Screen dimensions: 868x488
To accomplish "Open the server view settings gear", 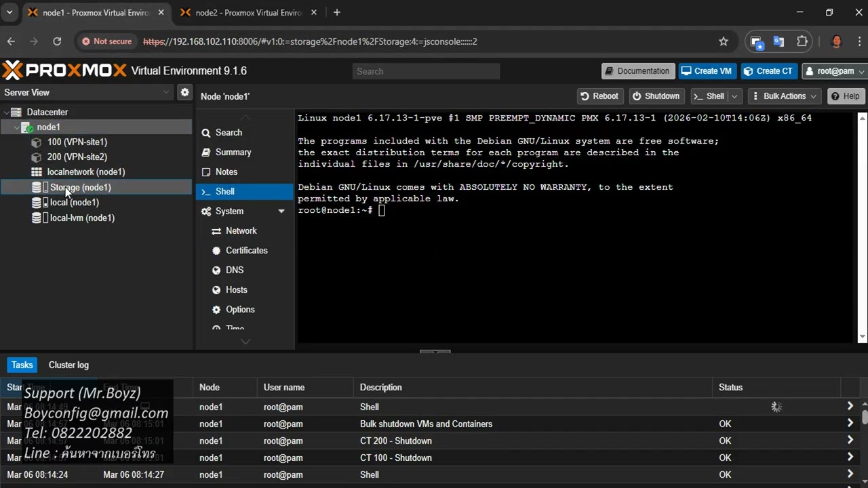I will [x=184, y=92].
